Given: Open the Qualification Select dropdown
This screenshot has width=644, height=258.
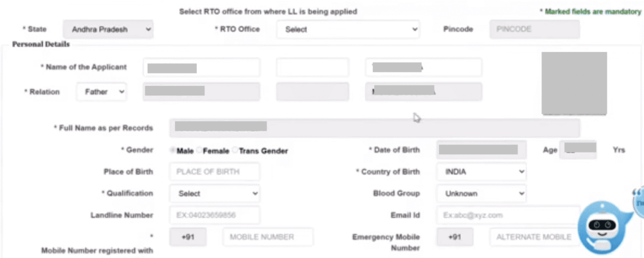Looking at the screenshot, I should [x=214, y=193].
